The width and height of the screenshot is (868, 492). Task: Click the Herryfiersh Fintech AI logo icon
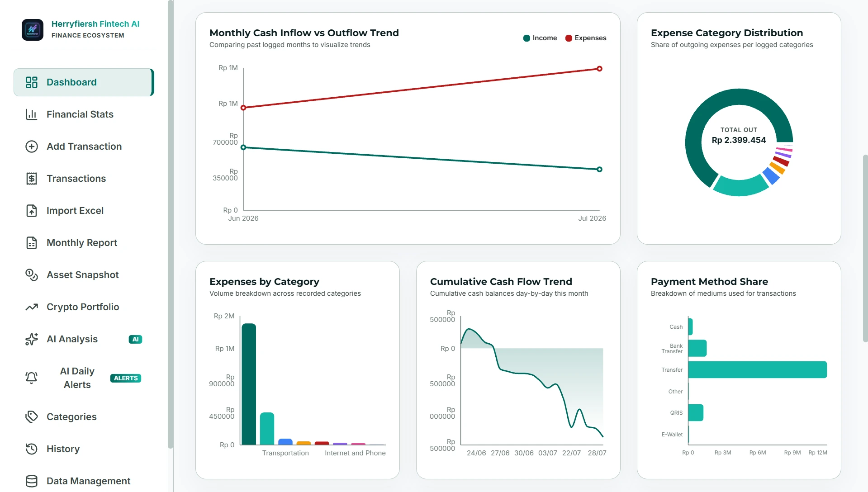(x=33, y=30)
